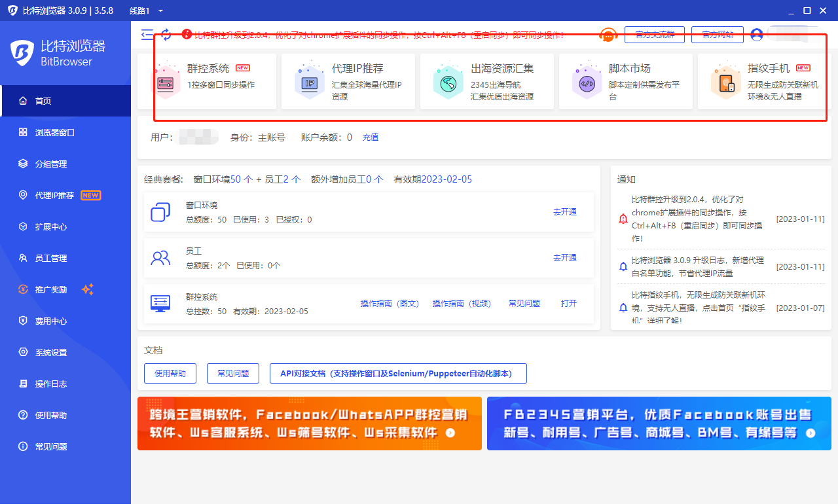Viewport: 838px width, 504px height.
Task: Click the 分组管理 layers icon in sidebar
Action: pyautogui.click(x=23, y=164)
